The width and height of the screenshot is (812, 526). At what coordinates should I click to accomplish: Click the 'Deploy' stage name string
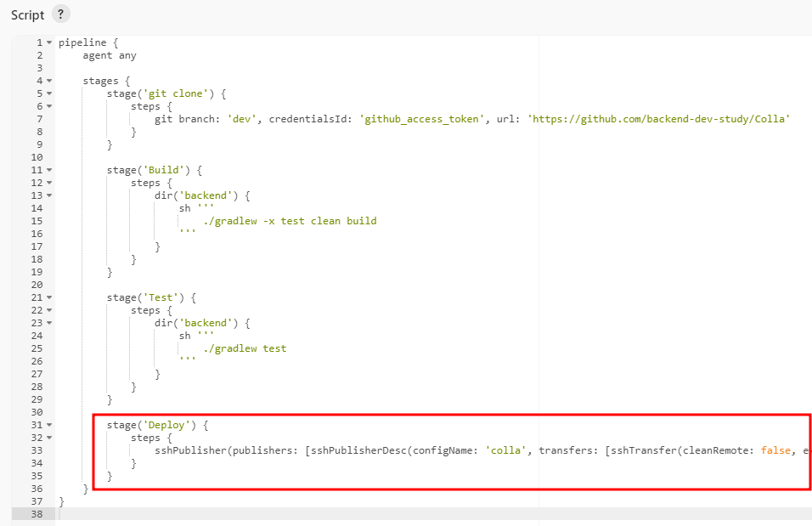click(166, 425)
